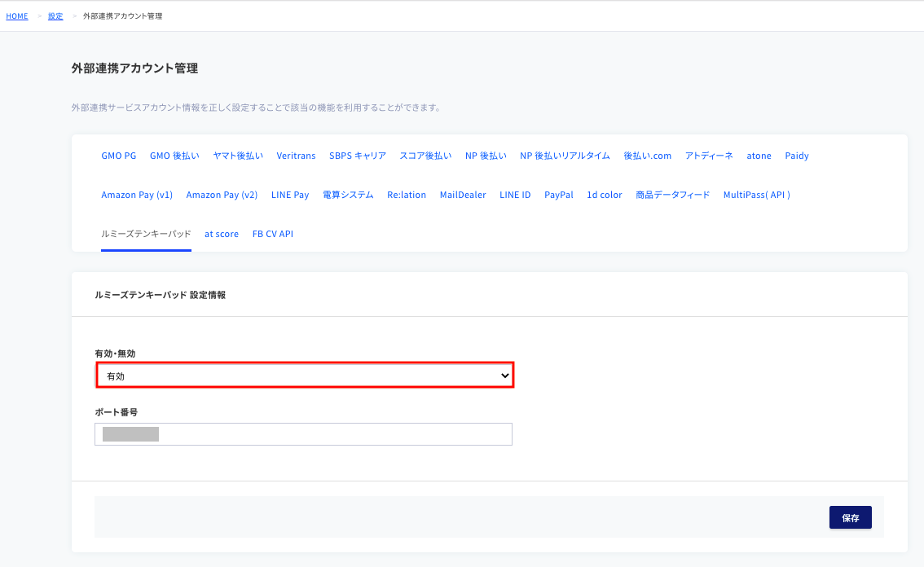Open the Paidy settings tab
The width and height of the screenshot is (924, 567).
(796, 156)
